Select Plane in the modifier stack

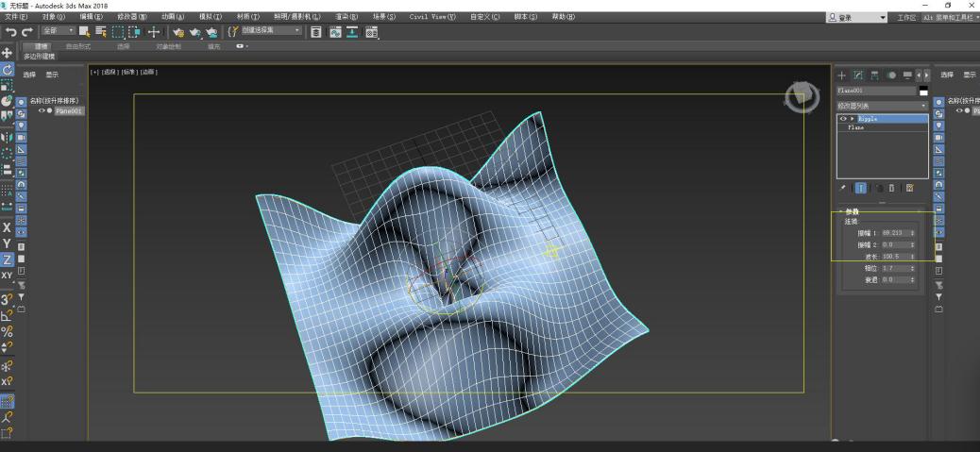click(855, 127)
